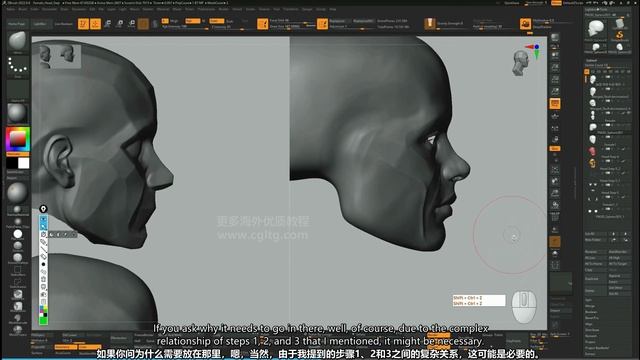Click the orange Menus button

556,3
